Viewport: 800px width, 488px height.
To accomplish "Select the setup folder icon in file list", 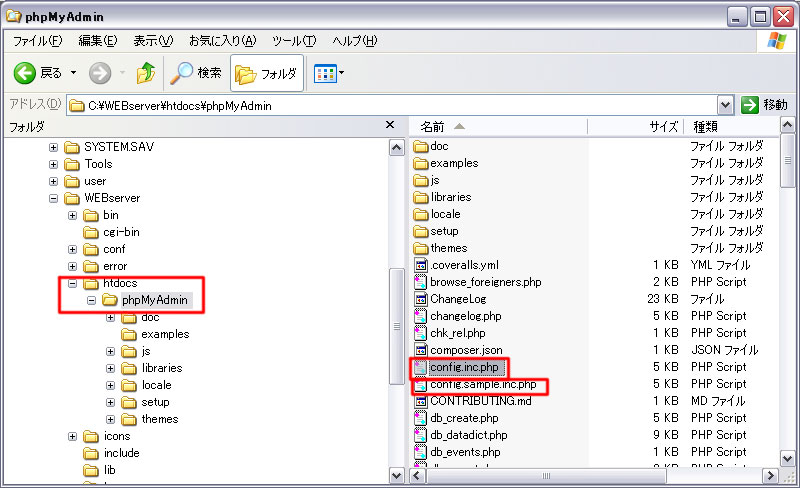I will coord(421,231).
